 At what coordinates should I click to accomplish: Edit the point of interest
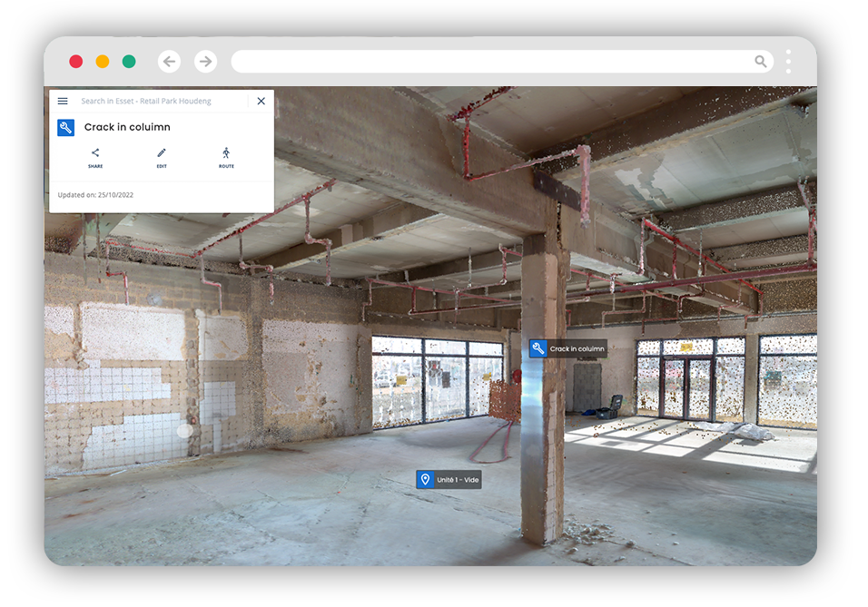(x=162, y=158)
